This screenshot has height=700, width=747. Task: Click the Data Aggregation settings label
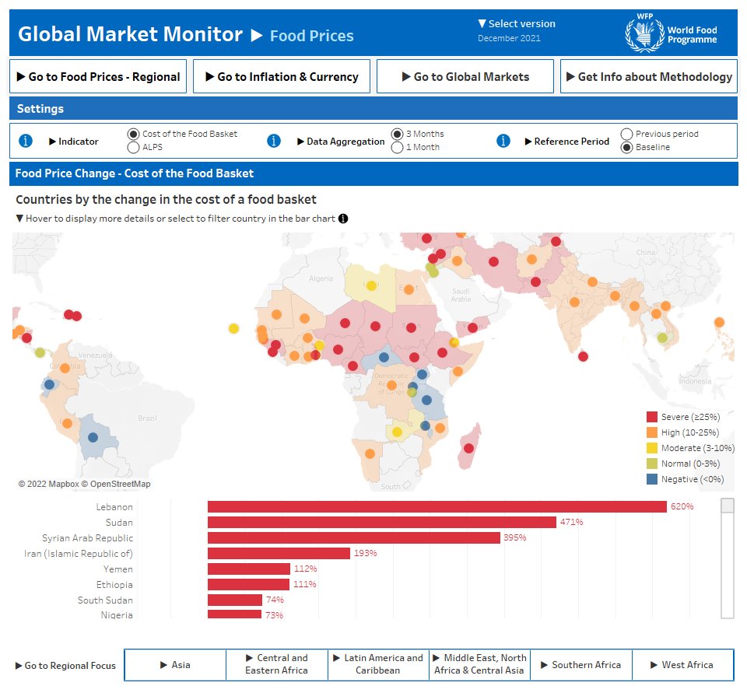point(341,142)
